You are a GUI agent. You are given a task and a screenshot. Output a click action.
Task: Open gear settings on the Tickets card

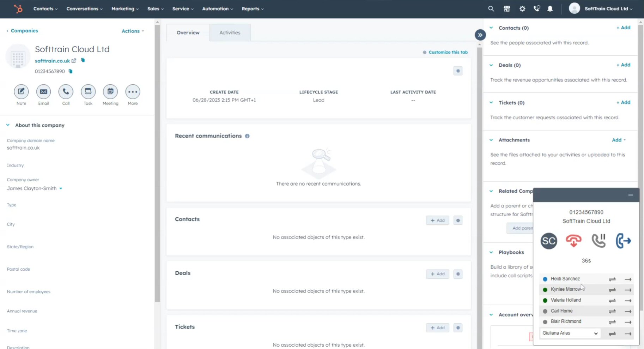point(458,328)
